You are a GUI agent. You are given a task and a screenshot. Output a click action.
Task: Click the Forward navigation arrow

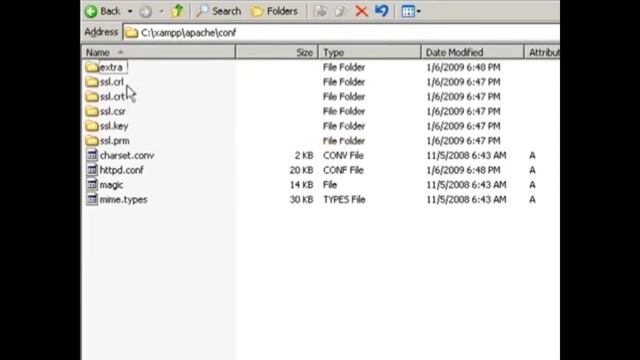145,11
